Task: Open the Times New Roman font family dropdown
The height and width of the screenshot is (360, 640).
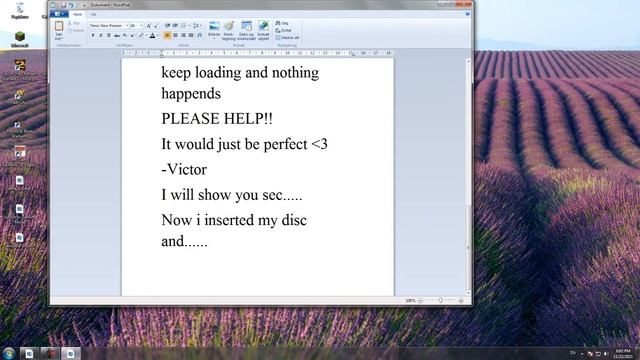Action: (127, 26)
